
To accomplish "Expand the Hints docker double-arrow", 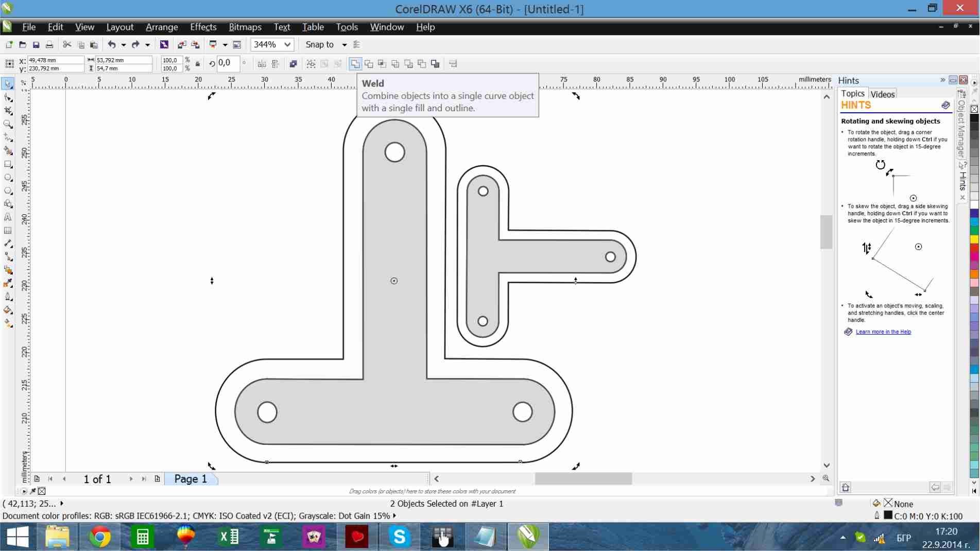I will pyautogui.click(x=942, y=80).
